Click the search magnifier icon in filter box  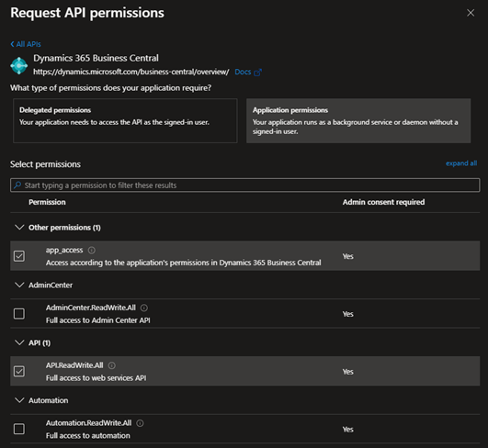[x=17, y=185]
